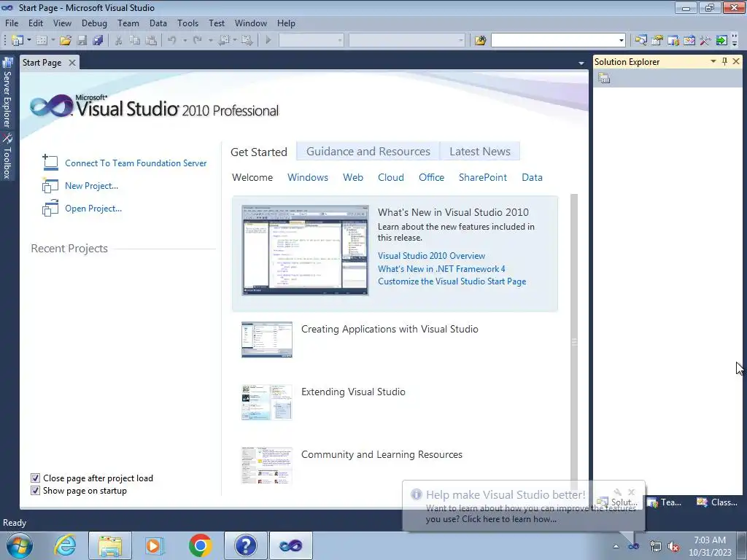Click the Windows Media Player taskbar icon

(154, 545)
